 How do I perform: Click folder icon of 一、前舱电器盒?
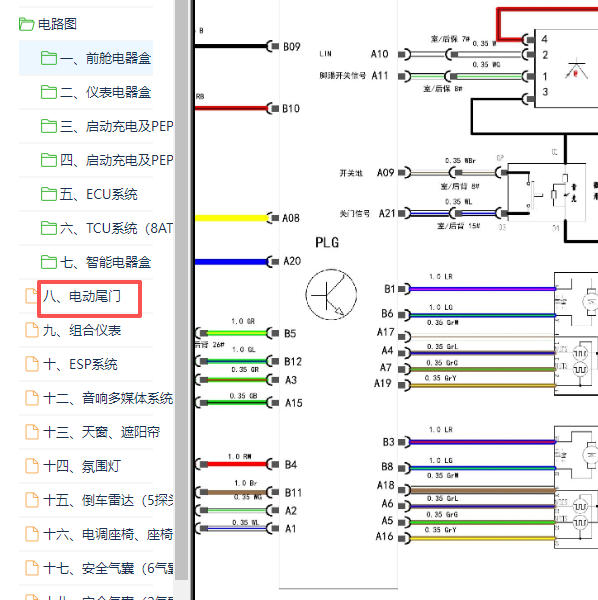(x=49, y=58)
